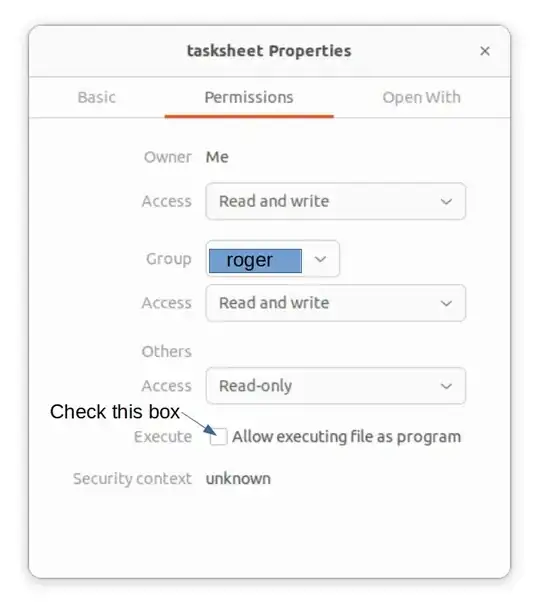Viewport: 540px width, 611px height.
Task: Click the blue highlighted roger text
Action: (255, 261)
